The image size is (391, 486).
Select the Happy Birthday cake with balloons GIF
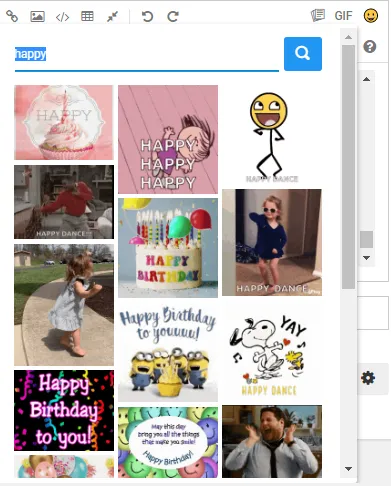[x=168, y=248]
